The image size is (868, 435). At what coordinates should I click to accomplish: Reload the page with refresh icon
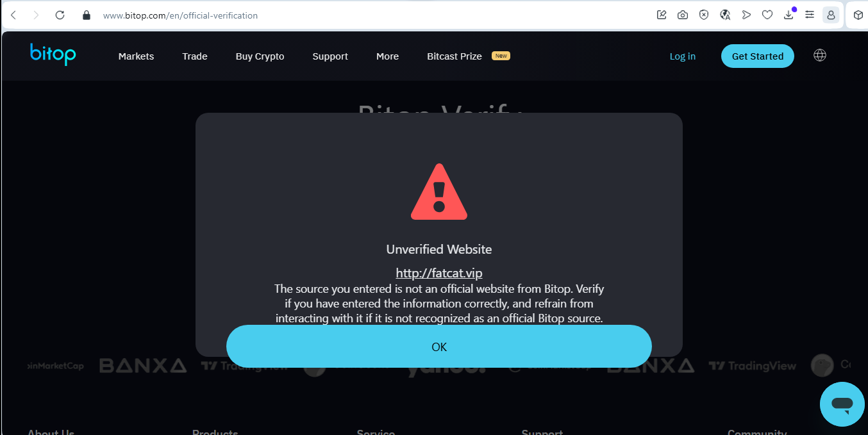click(x=60, y=15)
